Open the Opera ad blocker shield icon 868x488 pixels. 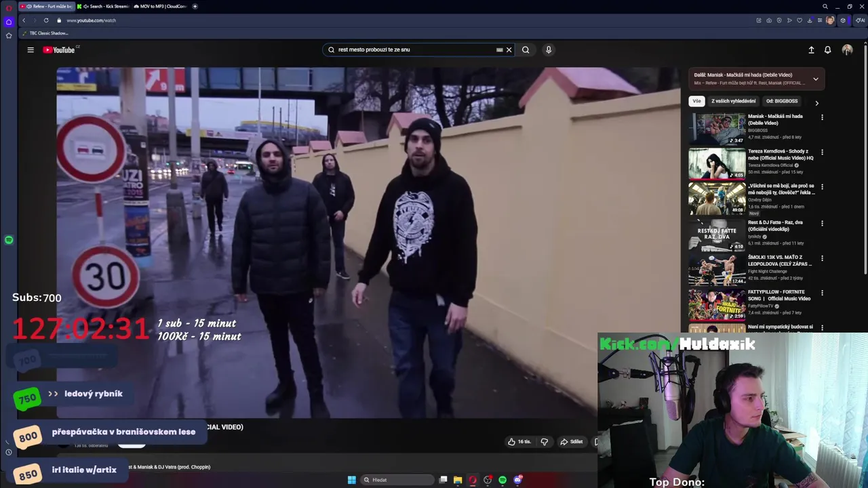tap(779, 20)
